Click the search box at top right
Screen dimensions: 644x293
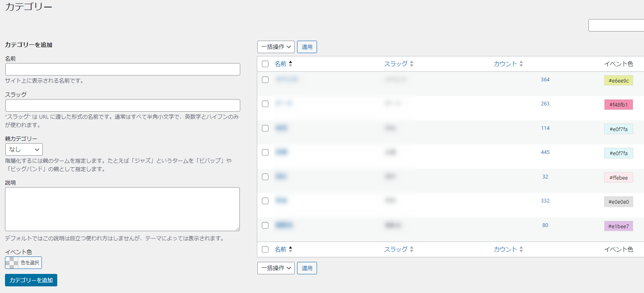click(x=616, y=25)
